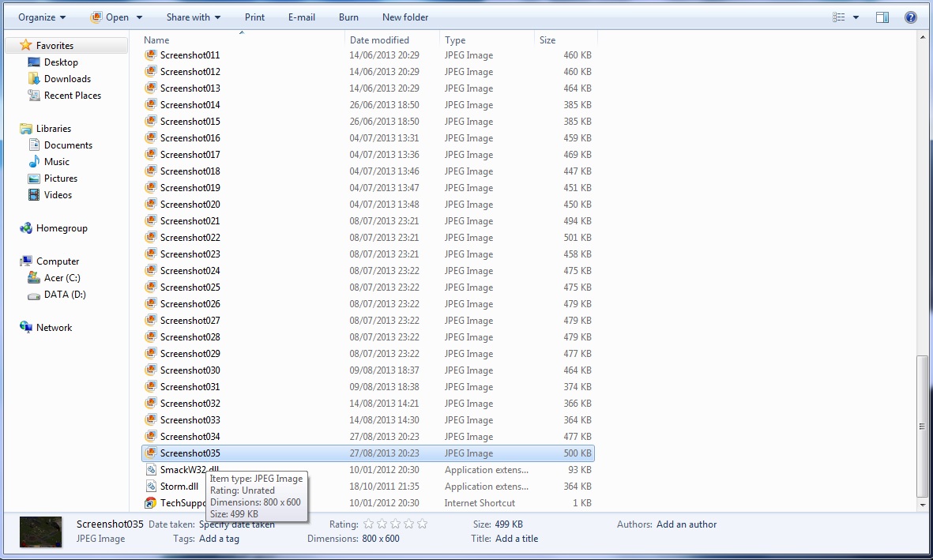Select the SmackW32.dll file icon
The image size is (933, 560).
[151, 469]
